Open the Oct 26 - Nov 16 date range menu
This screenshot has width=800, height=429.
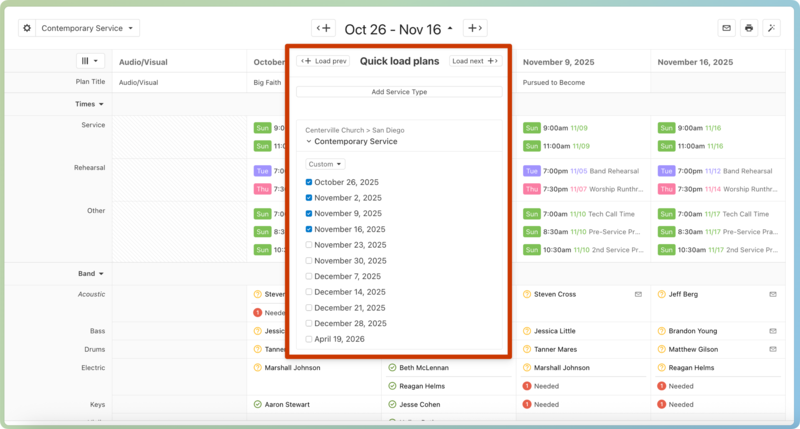coord(398,29)
